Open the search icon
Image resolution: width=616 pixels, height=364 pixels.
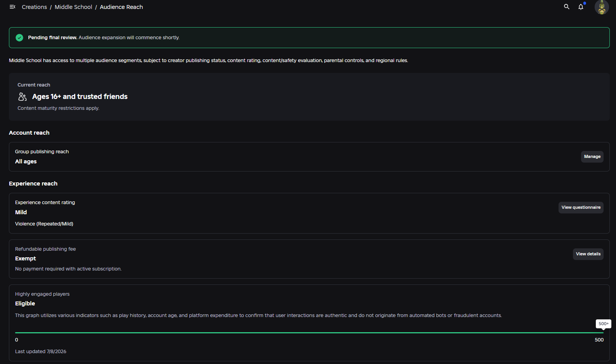coord(567,7)
